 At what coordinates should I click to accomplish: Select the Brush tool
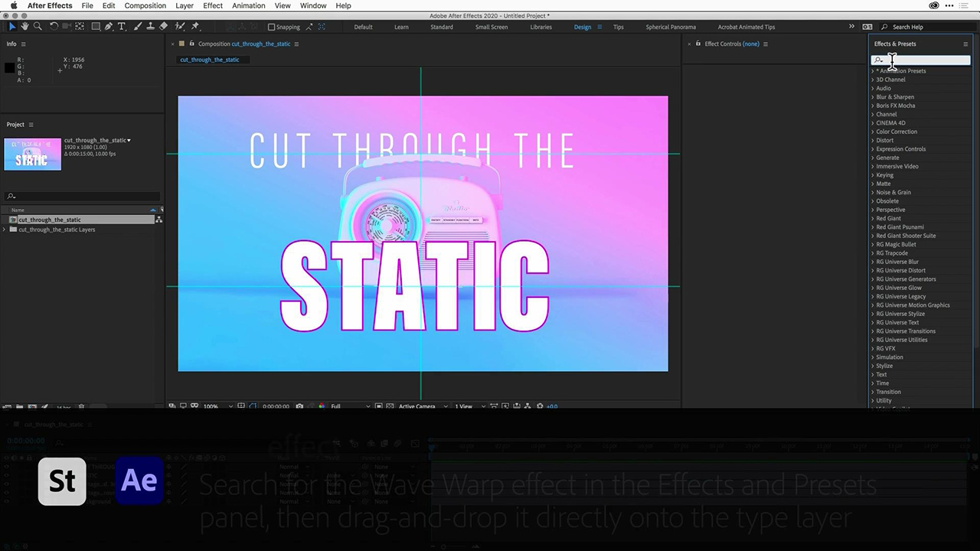[138, 26]
